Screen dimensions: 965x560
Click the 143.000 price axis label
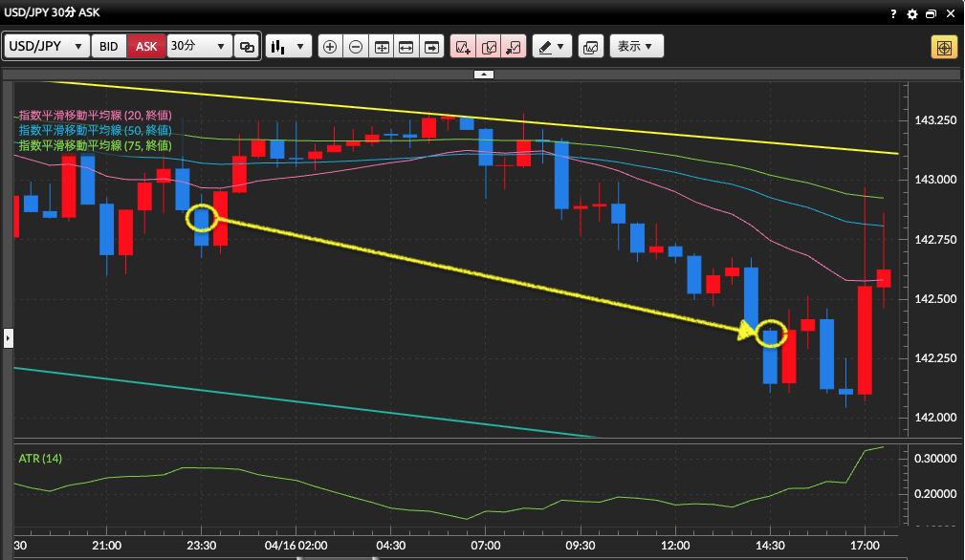pos(935,180)
